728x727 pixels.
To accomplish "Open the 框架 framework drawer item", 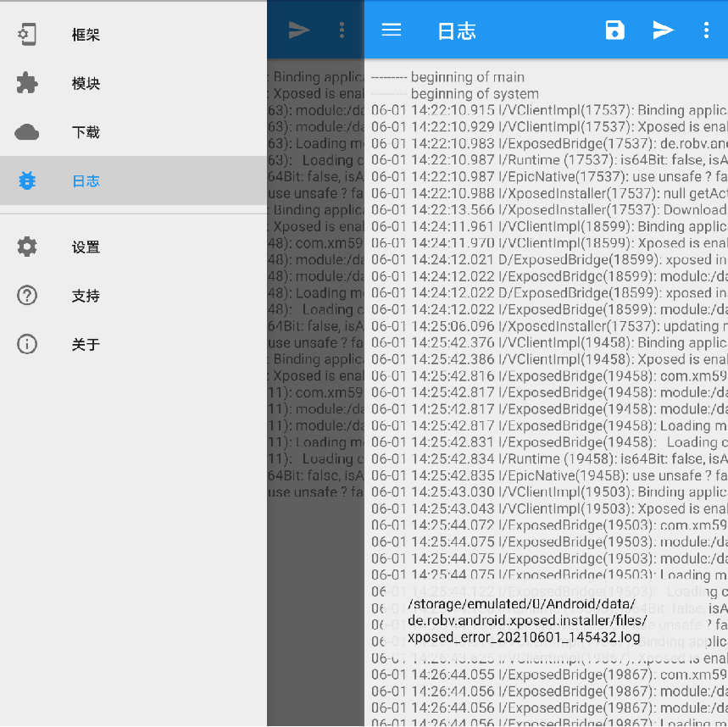I will (133, 35).
